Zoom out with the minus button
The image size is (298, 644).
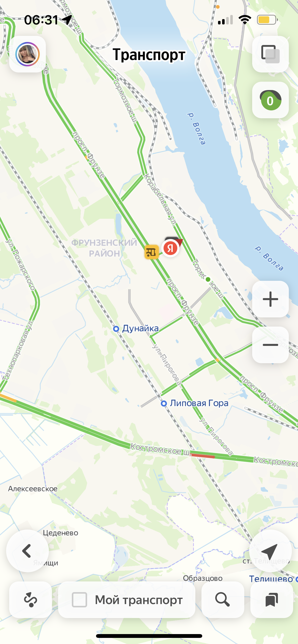270,345
